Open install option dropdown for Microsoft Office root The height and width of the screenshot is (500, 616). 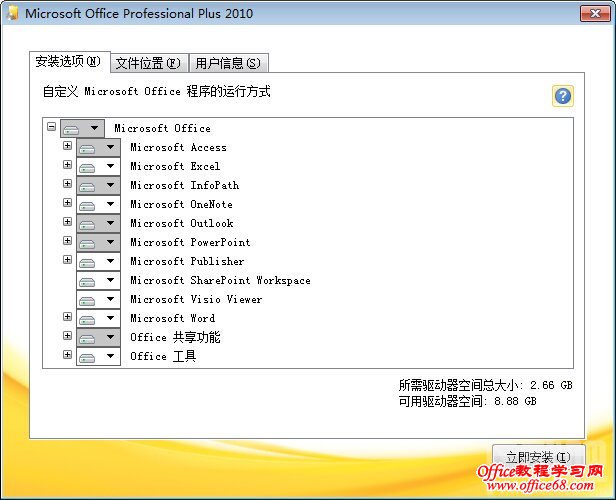tap(82, 128)
